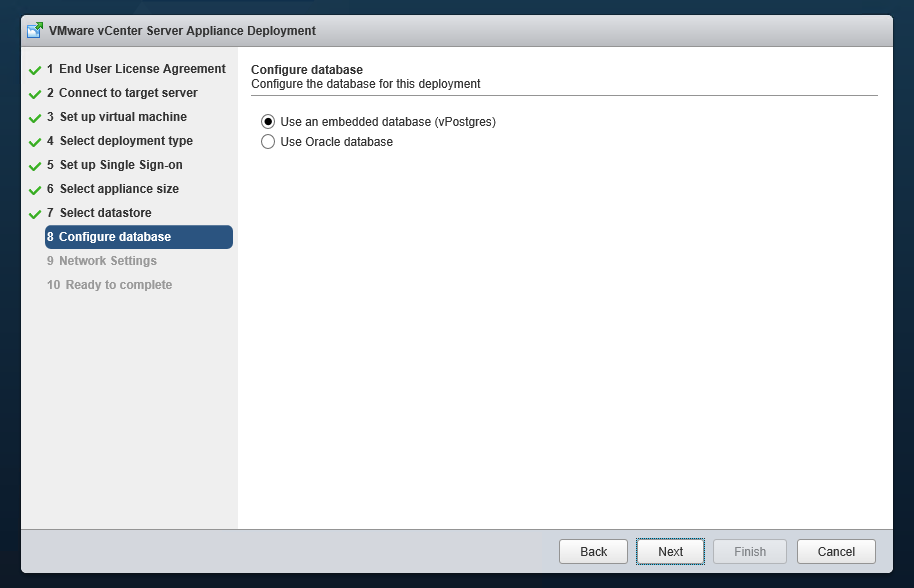This screenshot has width=914, height=588.
Task: Click the green checkmark beside Select datastore
Action: 35,214
